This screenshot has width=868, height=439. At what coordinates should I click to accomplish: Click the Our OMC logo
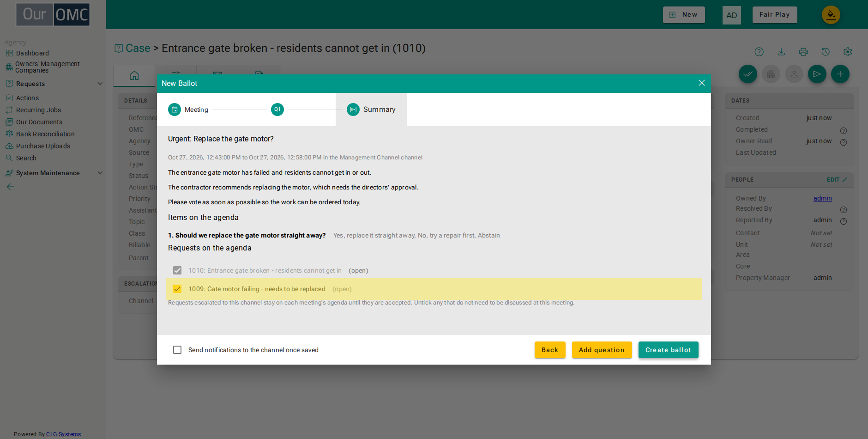(53, 14)
